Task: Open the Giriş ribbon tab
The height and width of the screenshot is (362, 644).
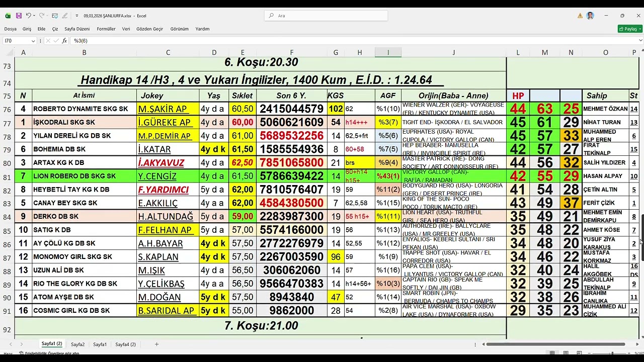Action: click(x=27, y=29)
